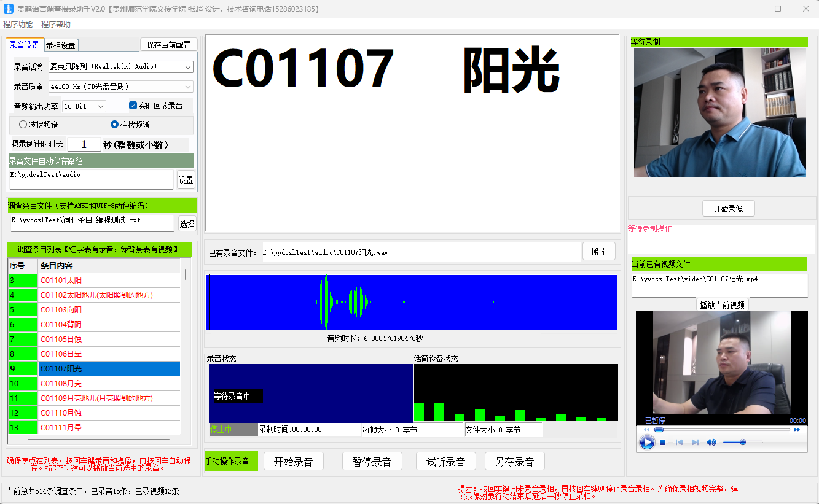Select the 波状频谱 radio button
The image size is (819, 504).
coord(23,125)
